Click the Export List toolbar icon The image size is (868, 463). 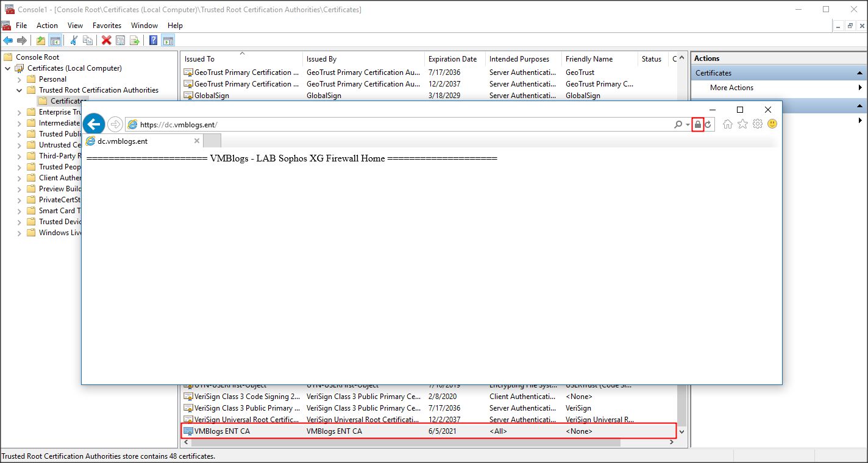(x=134, y=41)
